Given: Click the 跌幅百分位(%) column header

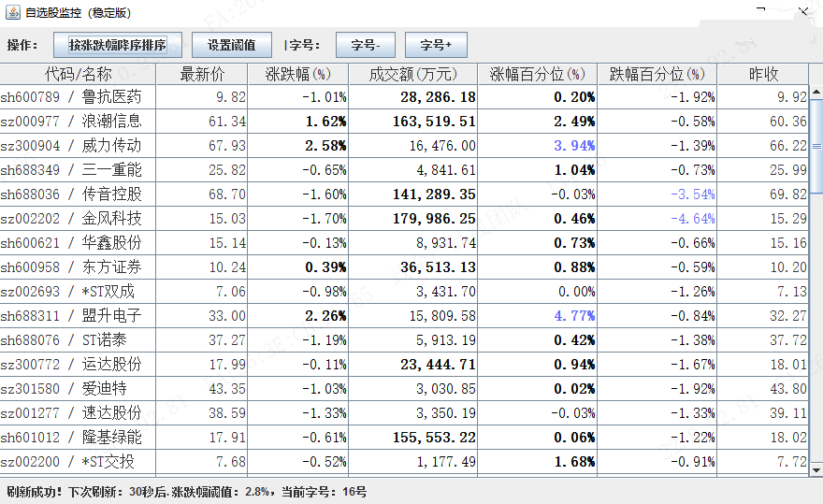Looking at the screenshot, I should pyautogui.click(x=658, y=74).
